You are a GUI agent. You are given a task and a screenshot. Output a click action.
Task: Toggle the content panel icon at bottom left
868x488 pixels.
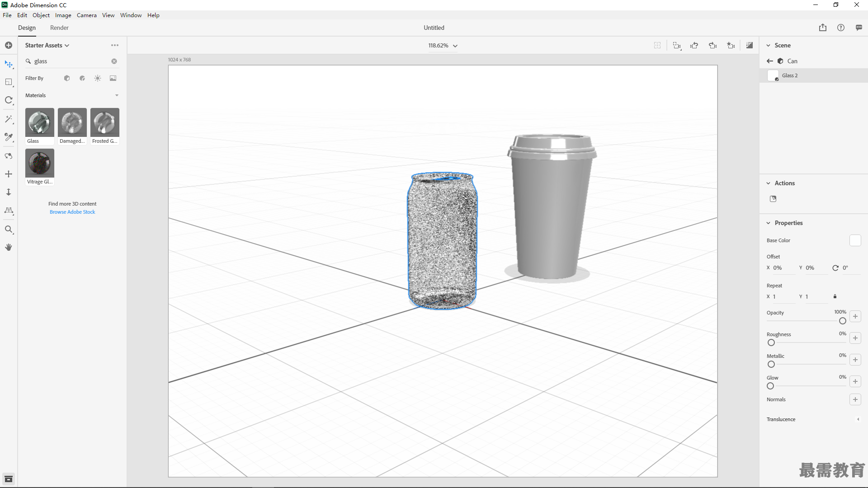pyautogui.click(x=9, y=479)
